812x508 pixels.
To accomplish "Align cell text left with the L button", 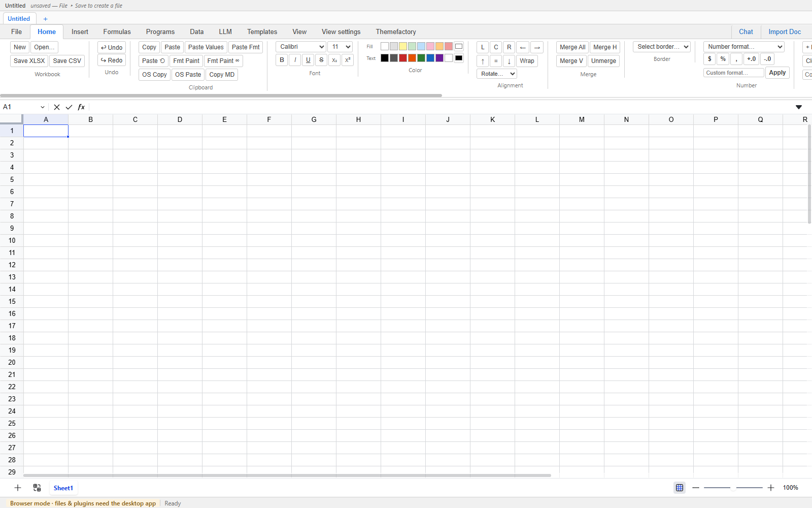I will [483, 47].
